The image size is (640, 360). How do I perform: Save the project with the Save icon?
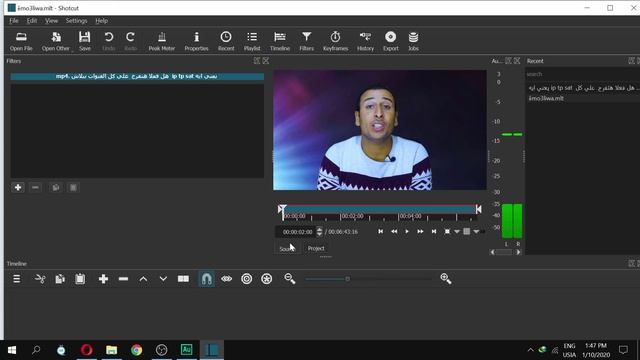[x=84, y=41]
